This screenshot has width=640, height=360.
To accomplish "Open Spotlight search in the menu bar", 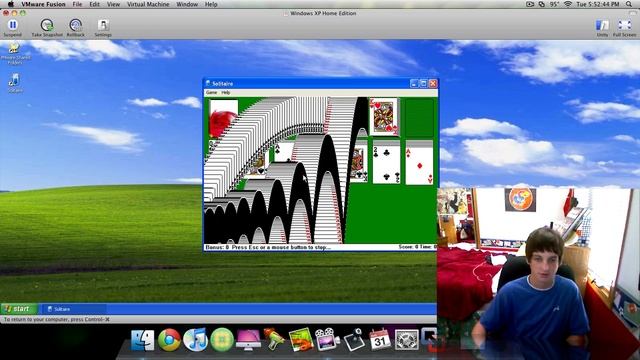I will point(629,4).
